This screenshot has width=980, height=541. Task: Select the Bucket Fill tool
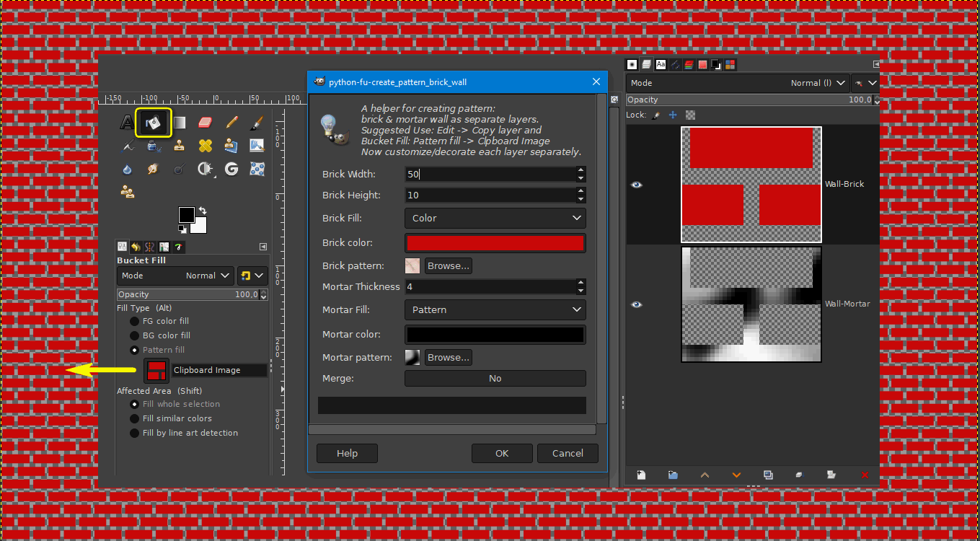[x=154, y=123]
